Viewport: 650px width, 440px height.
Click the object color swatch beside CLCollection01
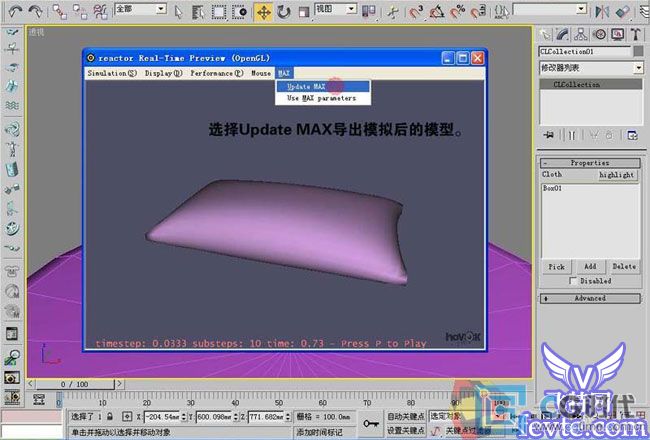(x=638, y=51)
